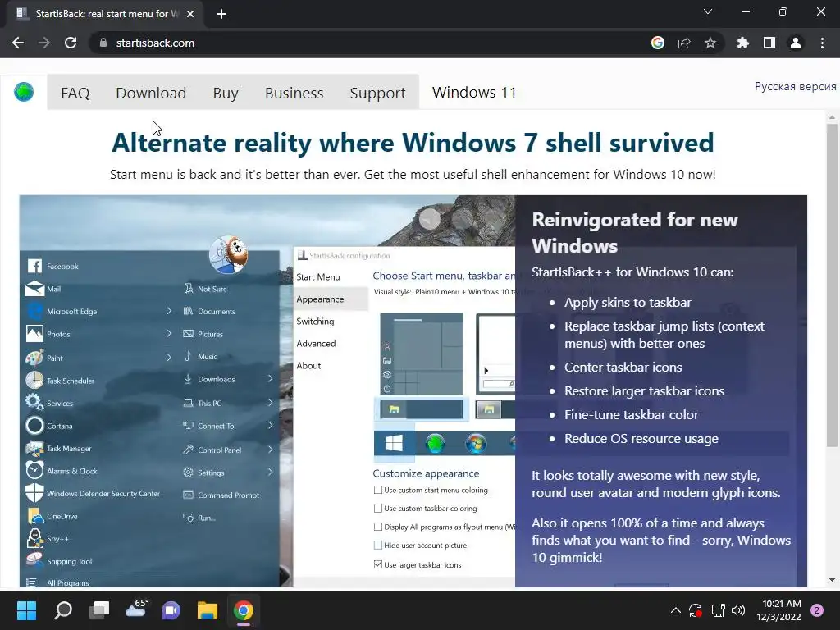Share this page via share icon
Image resolution: width=840 pixels, height=630 pixels.
[684, 43]
